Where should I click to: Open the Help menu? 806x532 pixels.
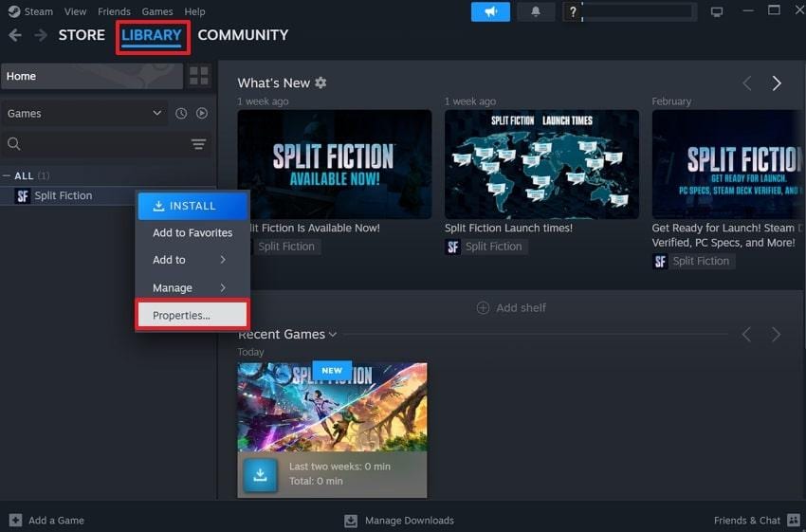194,11
